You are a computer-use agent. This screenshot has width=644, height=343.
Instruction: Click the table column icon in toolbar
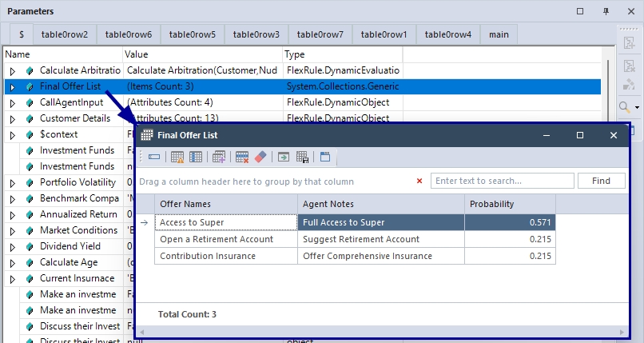tap(196, 157)
